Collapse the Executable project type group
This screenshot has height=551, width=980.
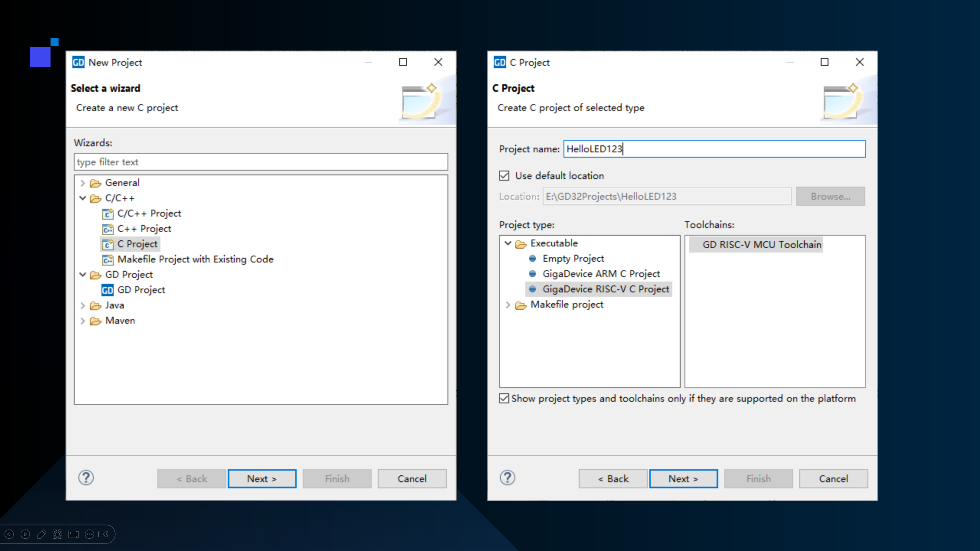click(508, 243)
